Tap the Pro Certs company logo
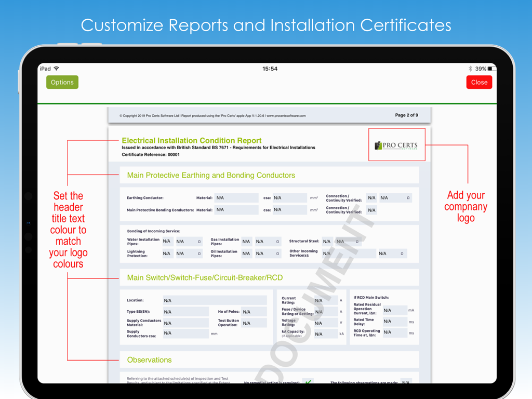 click(x=396, y=144)
